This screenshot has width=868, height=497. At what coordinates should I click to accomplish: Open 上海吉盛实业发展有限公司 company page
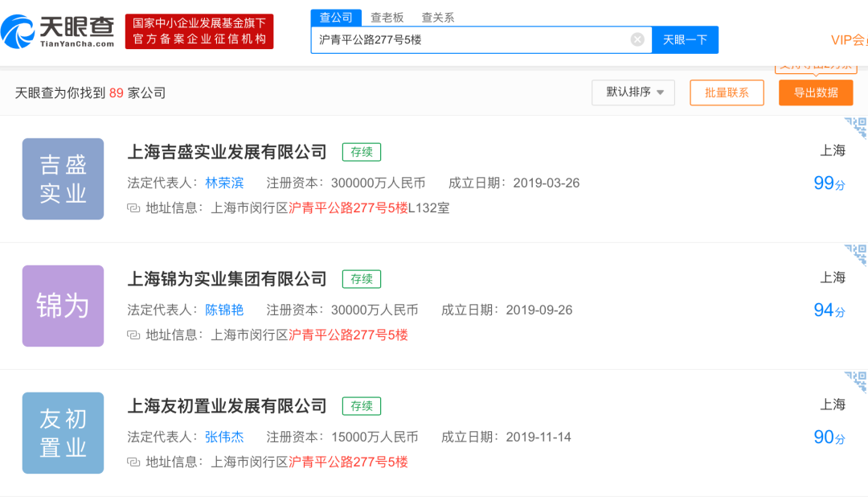227,152
